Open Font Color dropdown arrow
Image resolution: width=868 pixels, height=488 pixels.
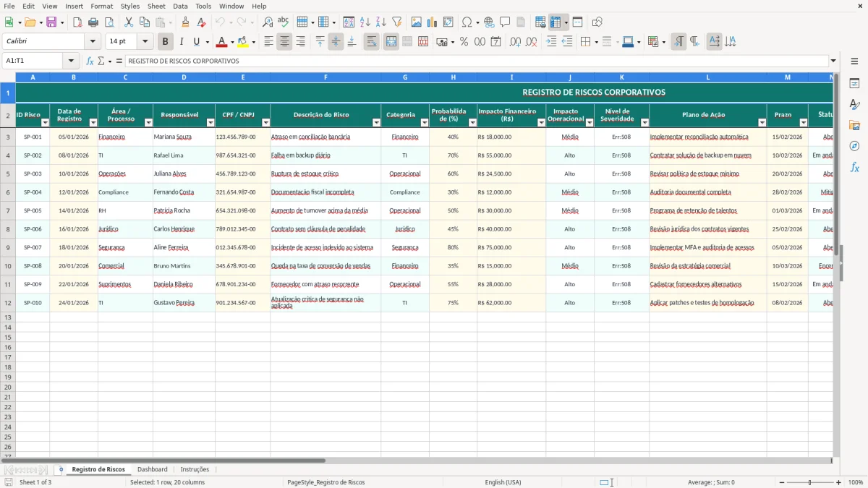(232, 42)
